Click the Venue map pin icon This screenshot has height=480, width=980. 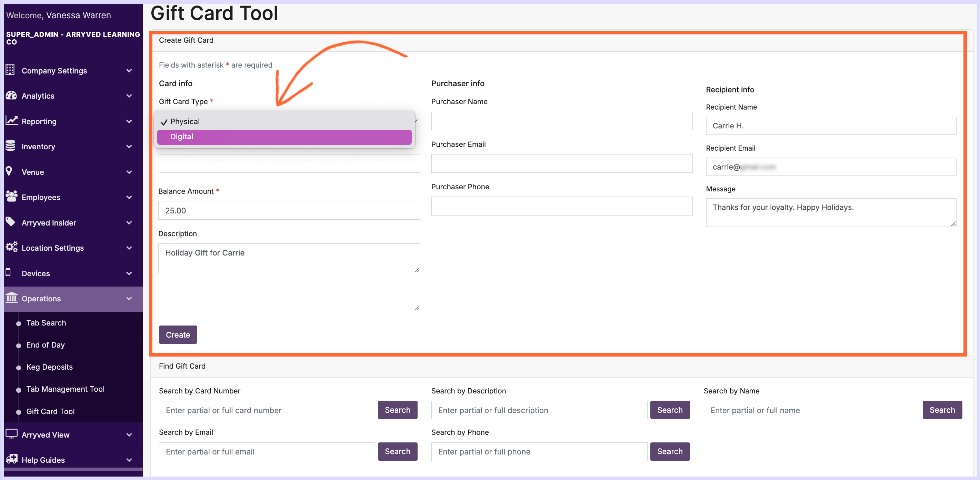coord(9,171)
